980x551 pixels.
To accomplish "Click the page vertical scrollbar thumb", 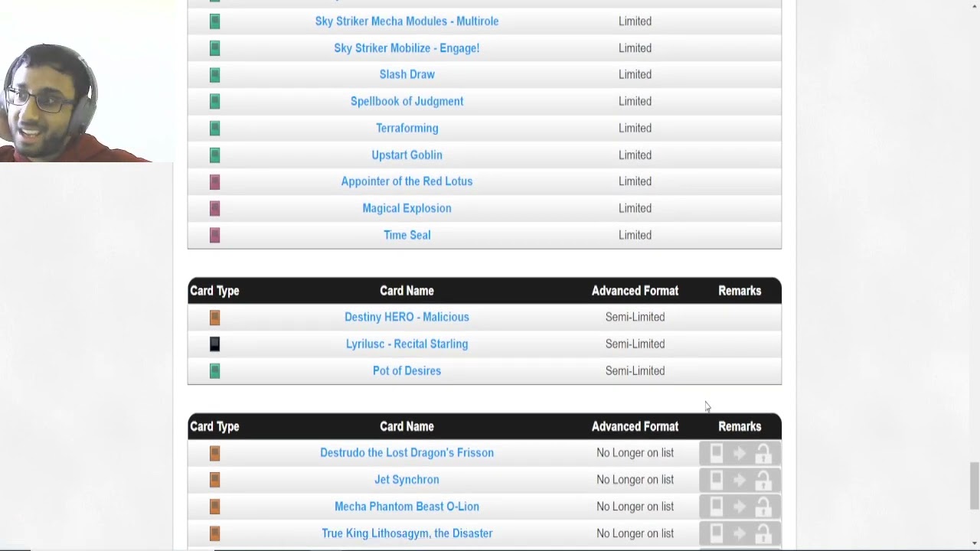I will (974, 485).
